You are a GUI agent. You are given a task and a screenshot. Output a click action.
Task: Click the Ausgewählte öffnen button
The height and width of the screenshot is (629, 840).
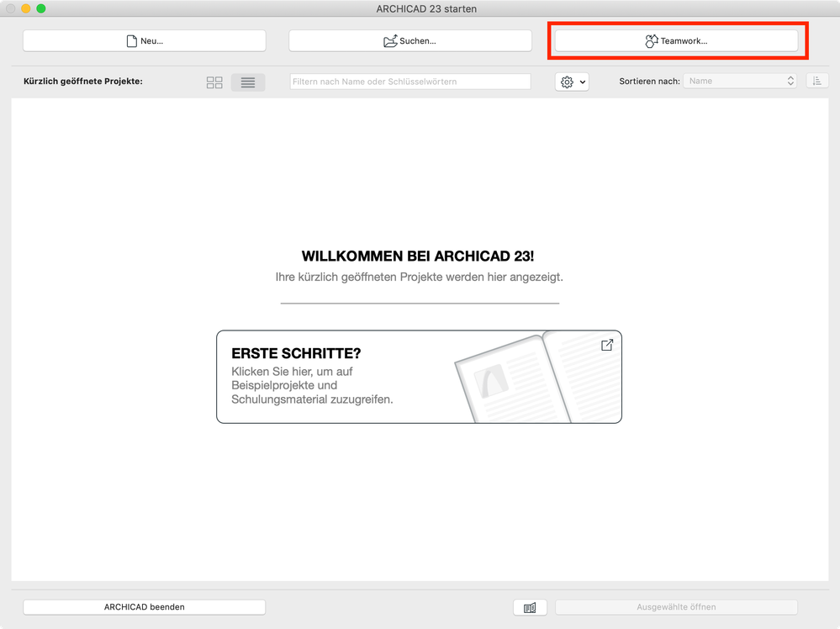(x=676, y=607)
